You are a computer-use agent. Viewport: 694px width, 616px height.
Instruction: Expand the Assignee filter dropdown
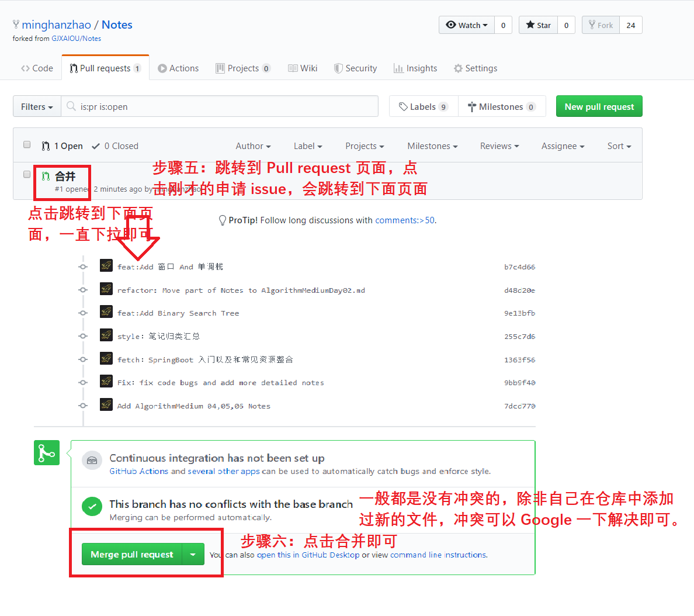click(x=563, y=146)
